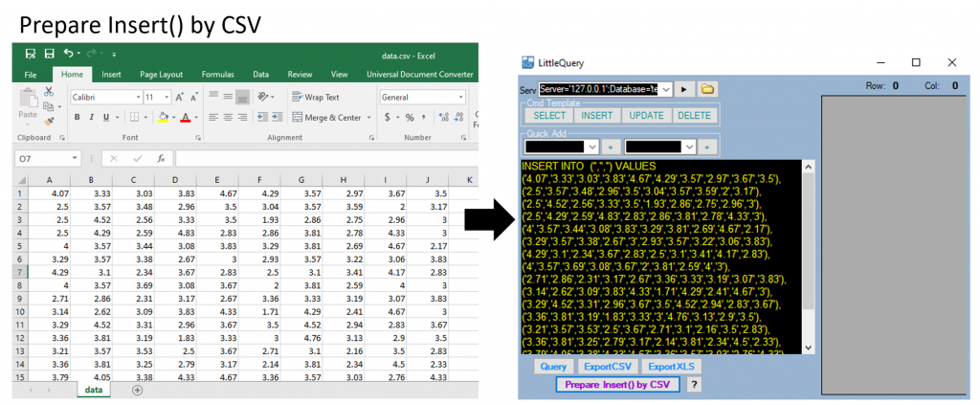Open the Fill Color dropdown arrow
This screenshot has width=980, height=405.
(x=173, y=118)
